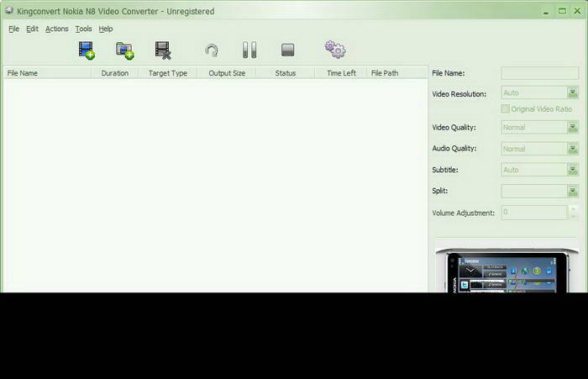Toggle Original Video Ratio checkbox
588x379 pixels.
pos(505,108)
